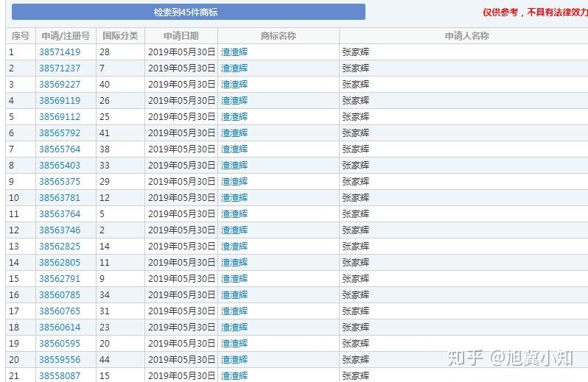This screenshot has width=588, height=382.
Task: Select class 28 cell in row 1
Action: [120, 52]
